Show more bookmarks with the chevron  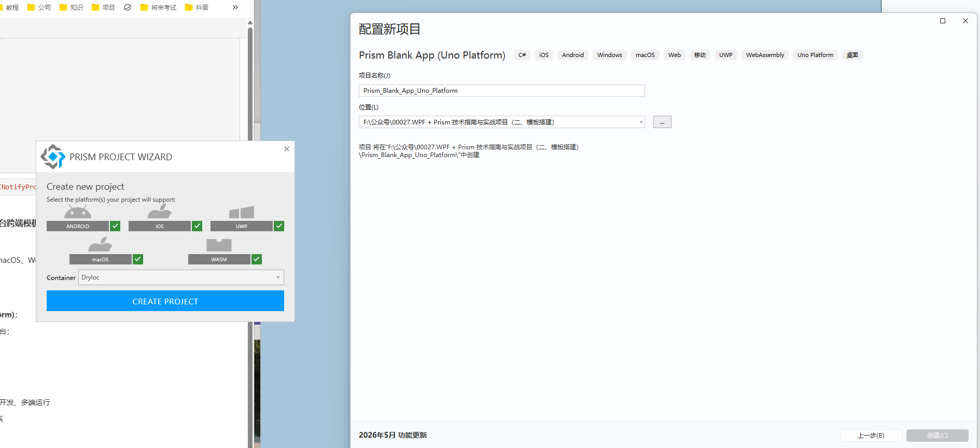click(x=235, y=7)
